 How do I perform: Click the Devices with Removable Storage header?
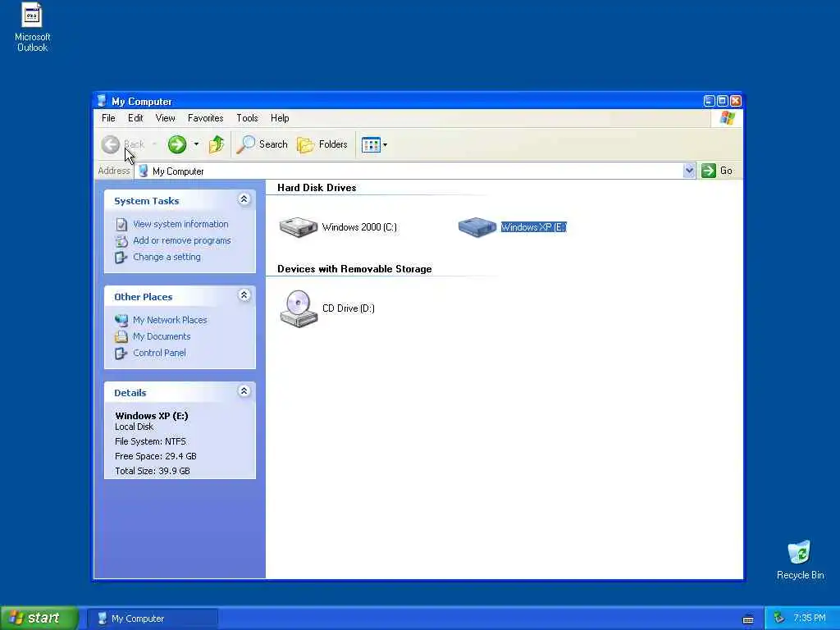point(354,269)
